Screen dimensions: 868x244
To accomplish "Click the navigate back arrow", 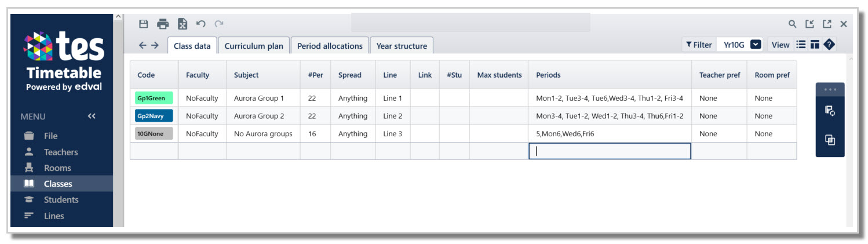I will [x=143, y=45].
